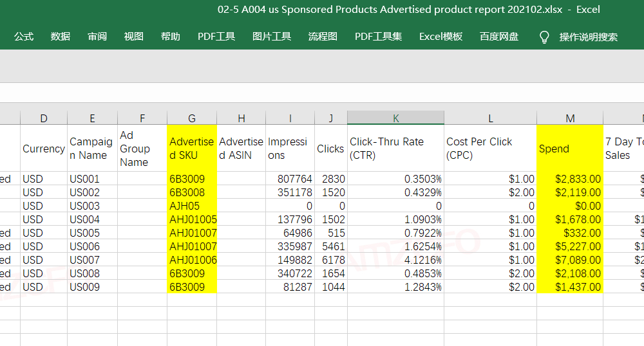Open the PDF工具集 tab
This screenshot has height=346, width=644.
[x=378, y=37]
